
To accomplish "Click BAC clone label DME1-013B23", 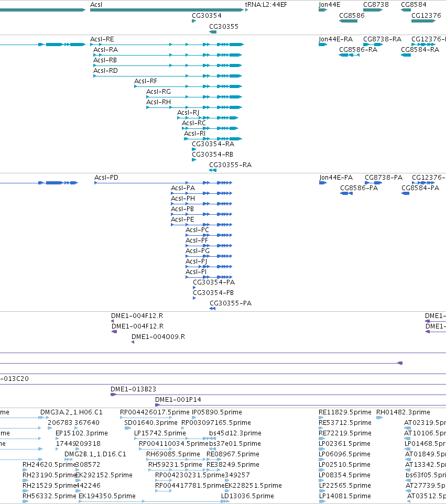I will [x=134, y=389].
